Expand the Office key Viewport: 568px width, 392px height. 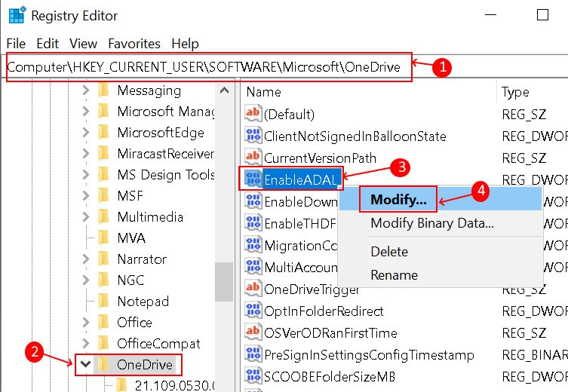click(85, 322)
